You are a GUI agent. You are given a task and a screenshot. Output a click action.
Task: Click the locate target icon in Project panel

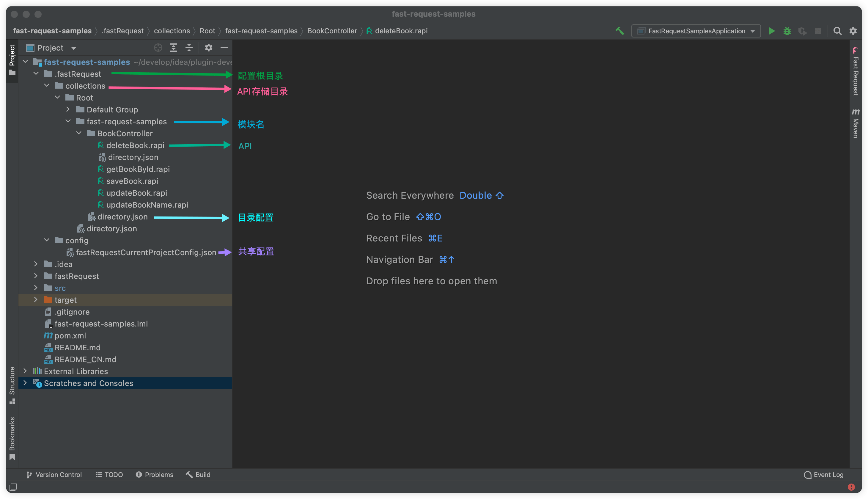click(158, 48)
